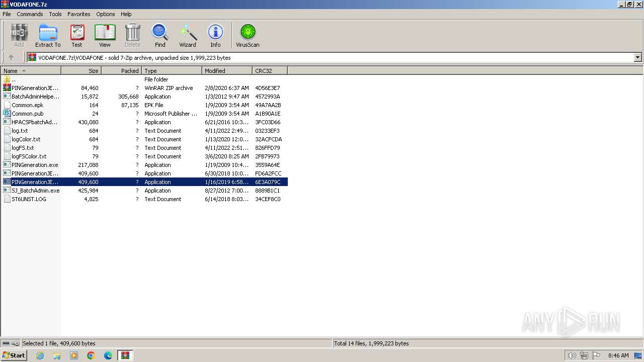
Task: Select BatchAdminHelpe... application file
Action: click(x=144, y=97)
